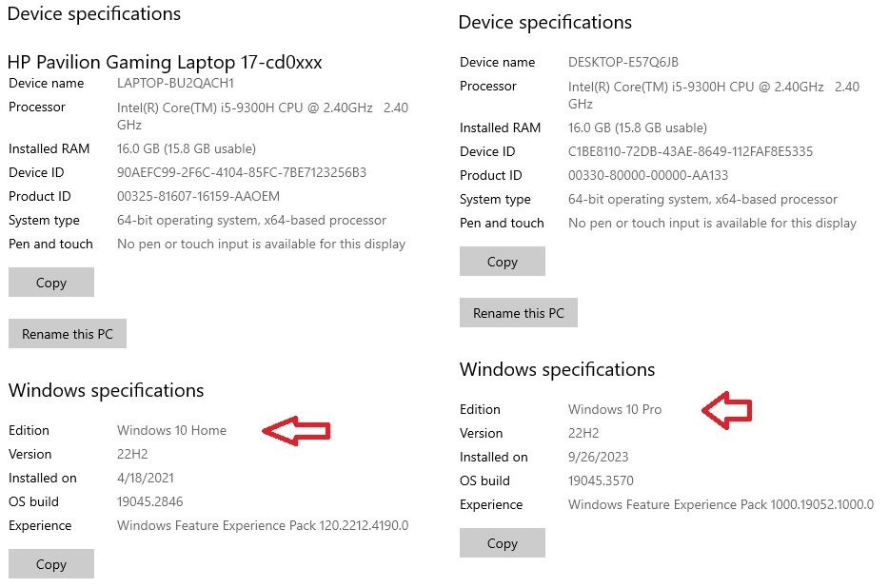Image resolution: width=889 pixels, height=588 pixels.
Task: Click the processor value in the laptop panel
Action: pos(262,116)
